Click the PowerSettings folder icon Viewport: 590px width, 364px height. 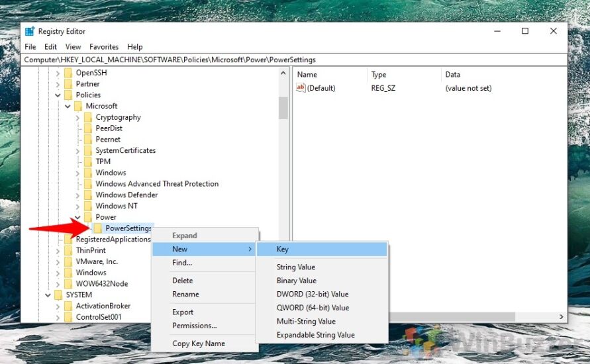[97, 228]
